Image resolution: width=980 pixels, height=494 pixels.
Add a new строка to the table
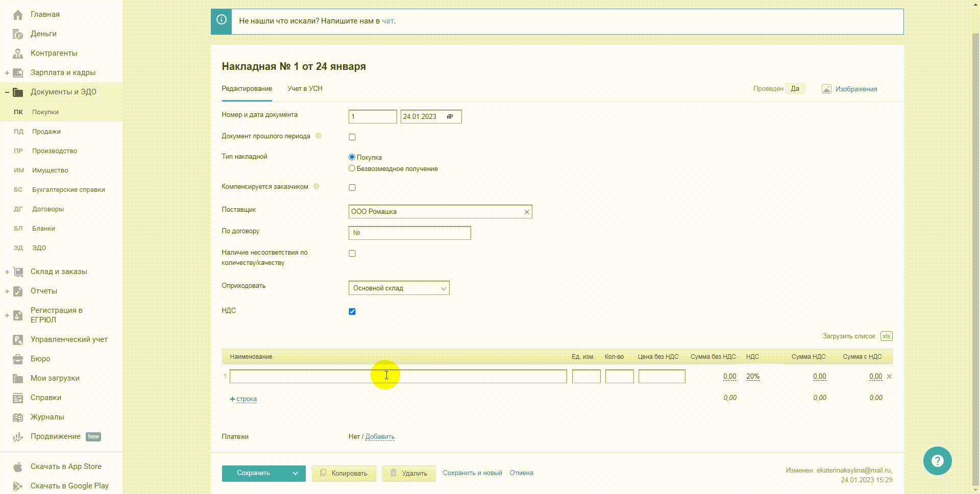point(243,399)
